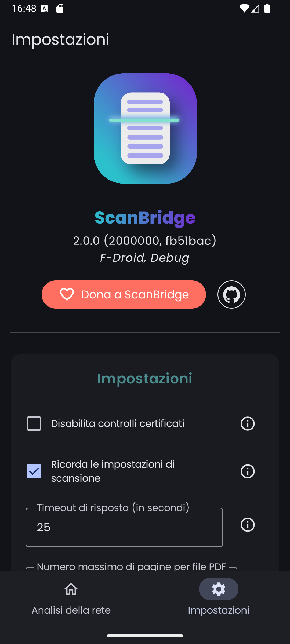Viewport: 290px width, 644px height.
Task: Focus the Timeout di risposta input field
Action: click(x=124, y=528)
